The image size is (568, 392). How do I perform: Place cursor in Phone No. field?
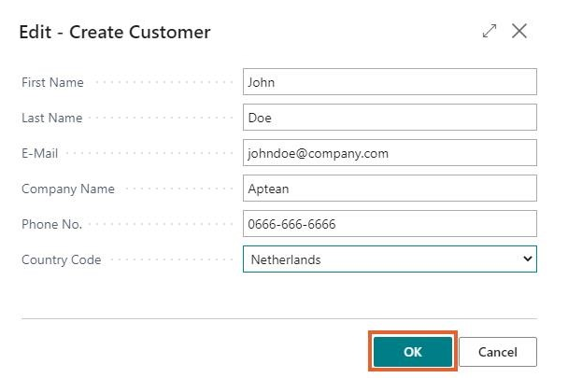(x=390, y=224)
